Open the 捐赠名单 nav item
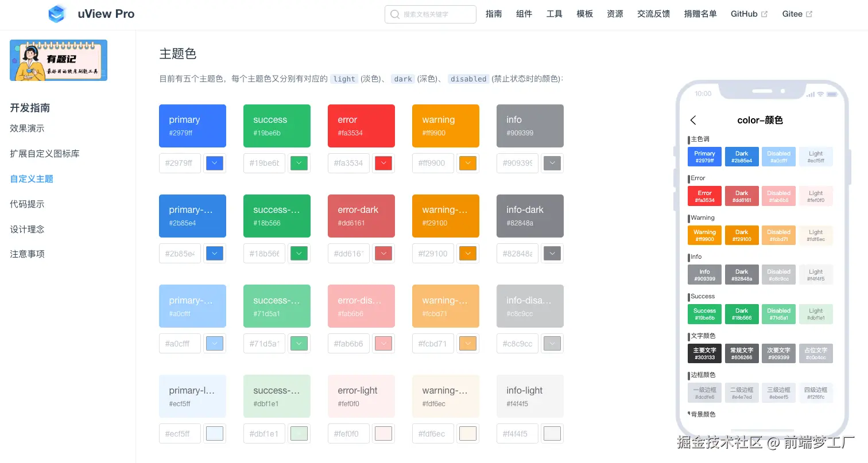Screen dimensions: 868x463 (x=700, y=14)
